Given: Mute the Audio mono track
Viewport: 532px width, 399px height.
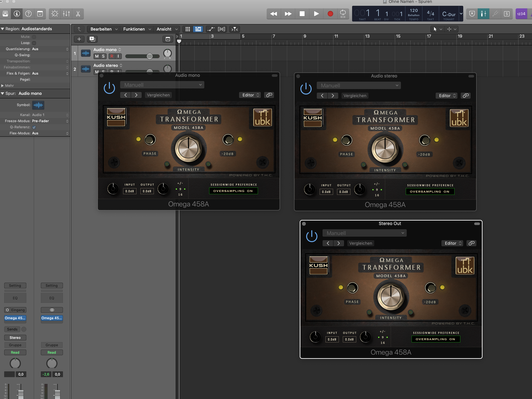Looking at the screenshot, I should tap(97, 56).
